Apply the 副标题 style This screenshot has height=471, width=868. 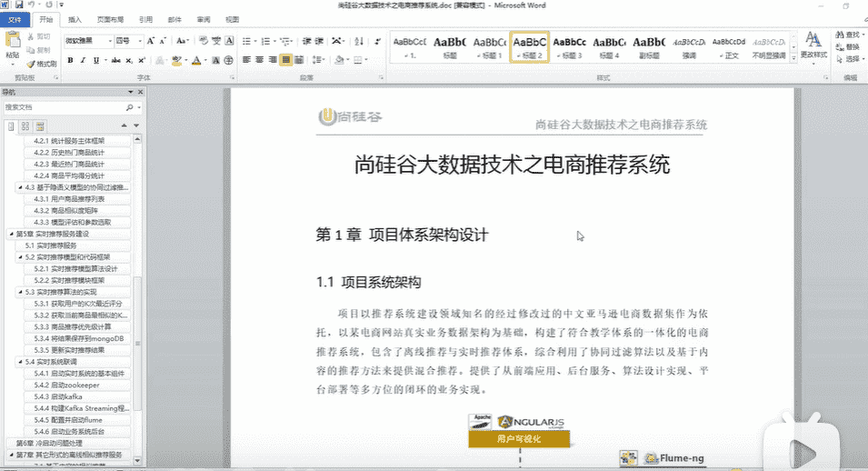pyautogui.click(x=649, y=47)
